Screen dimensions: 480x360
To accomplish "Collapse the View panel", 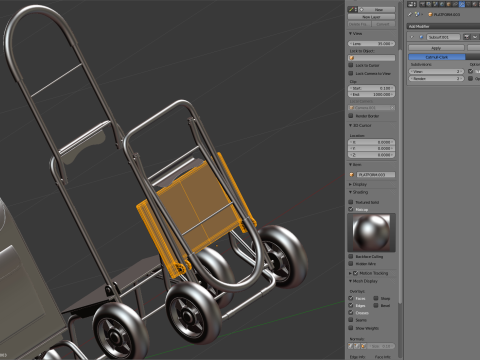I will [351, 33].
